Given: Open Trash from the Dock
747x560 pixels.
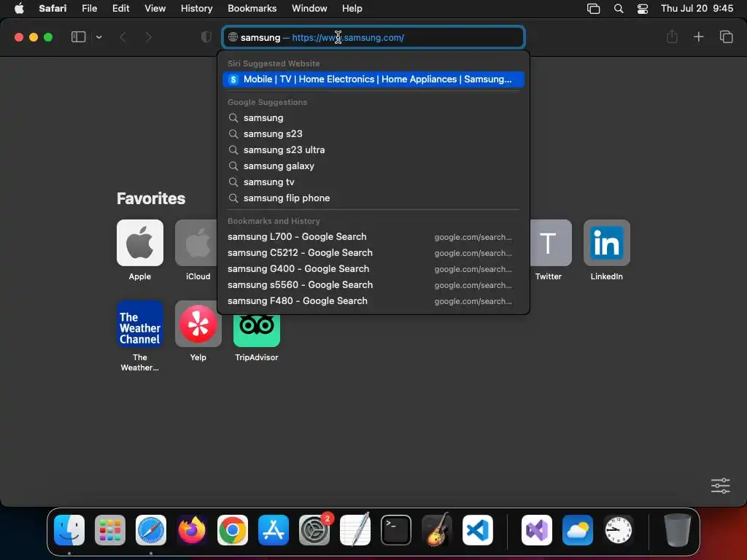Looking at the screenshot, I should pyautogui.click(x=677, y=530).
